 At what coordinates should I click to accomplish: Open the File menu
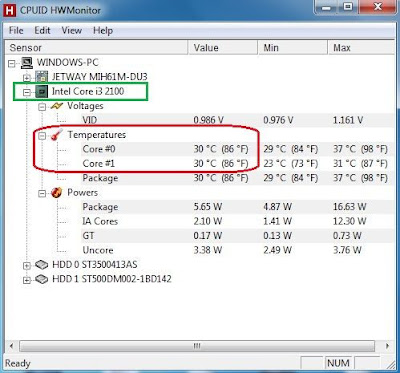click(16, 31)
